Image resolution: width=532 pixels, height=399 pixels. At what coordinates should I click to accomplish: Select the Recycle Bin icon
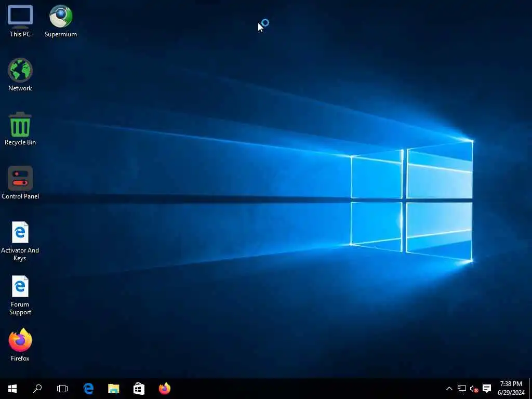click(20, 129)
